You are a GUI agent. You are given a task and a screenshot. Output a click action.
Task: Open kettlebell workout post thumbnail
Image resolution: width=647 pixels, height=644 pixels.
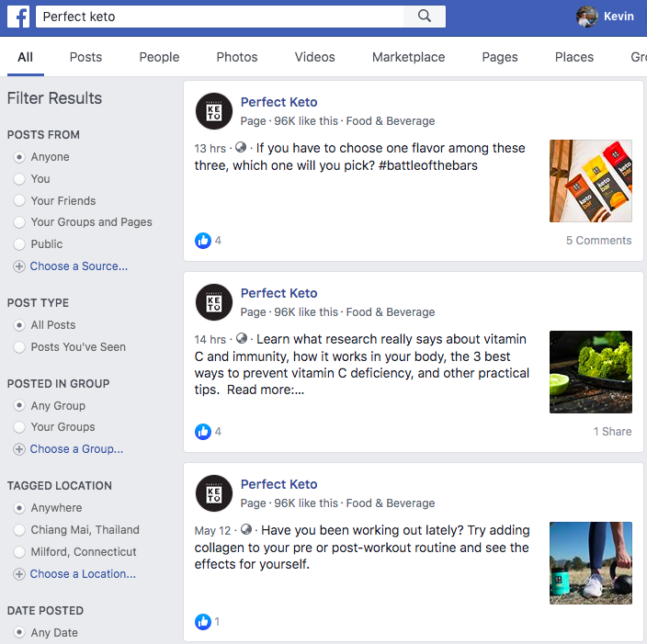click(x=590, y=563)
